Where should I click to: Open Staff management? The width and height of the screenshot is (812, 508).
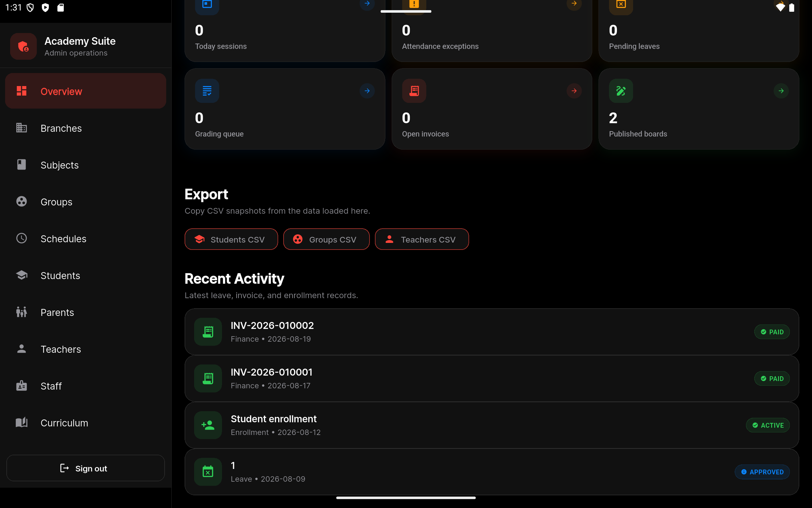click(86, 386)
